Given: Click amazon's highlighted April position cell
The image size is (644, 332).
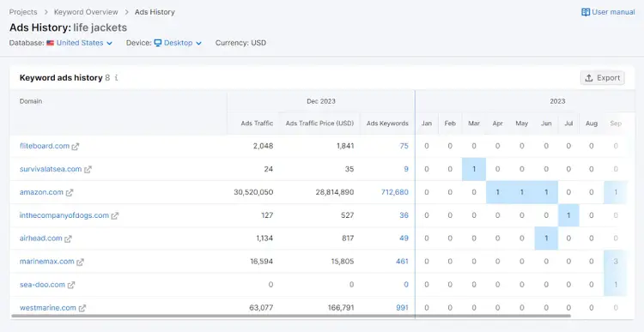Looking at the screenshot, I should tap(498, 192).
